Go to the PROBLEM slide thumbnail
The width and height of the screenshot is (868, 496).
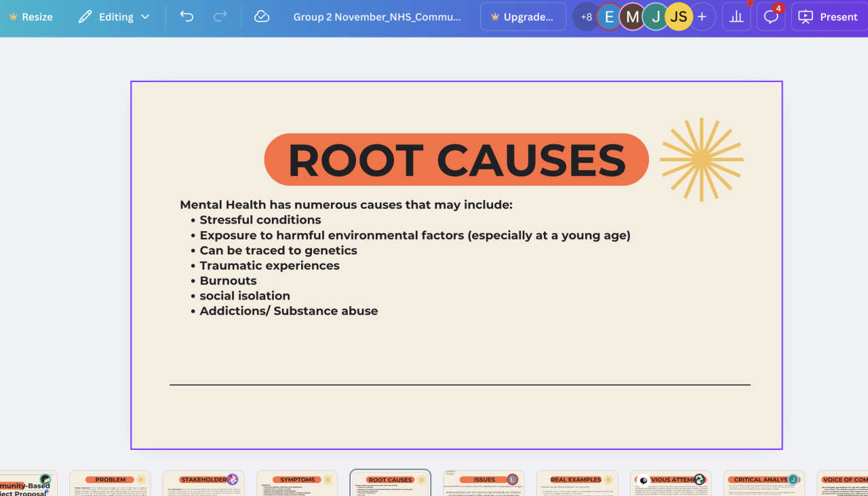[110, 483]
